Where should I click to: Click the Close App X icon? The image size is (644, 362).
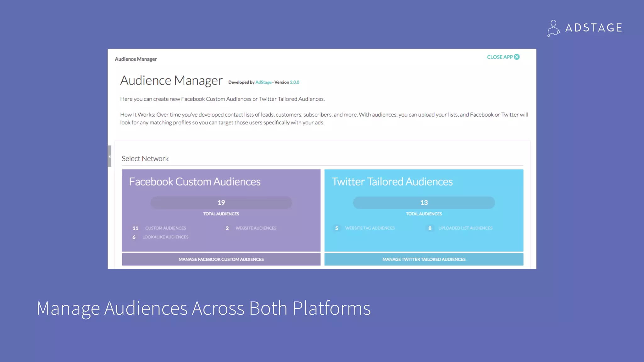pos(517,57)
